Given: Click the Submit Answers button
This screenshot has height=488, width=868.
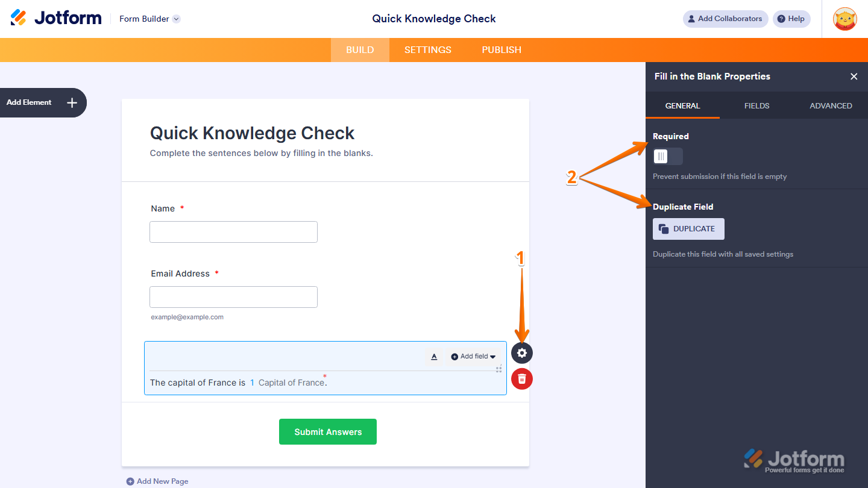Looking at the screenshot, I should click(328, 432).
